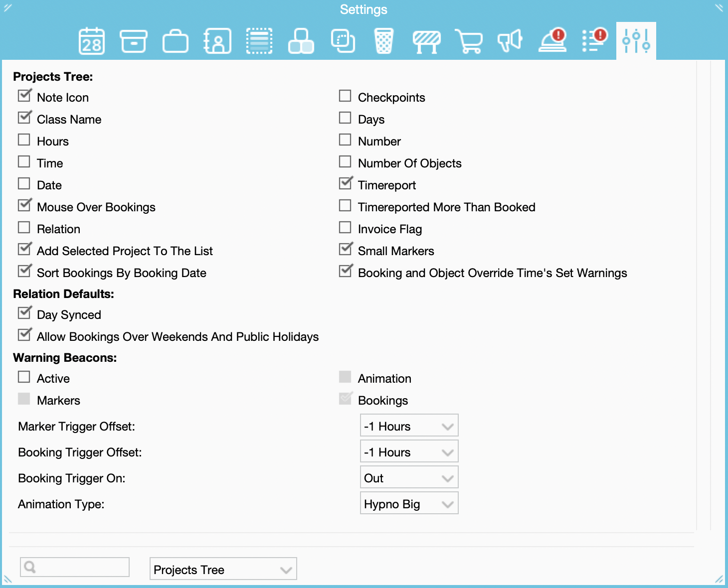Click the striped barrier icon

[x=427, y=42]
